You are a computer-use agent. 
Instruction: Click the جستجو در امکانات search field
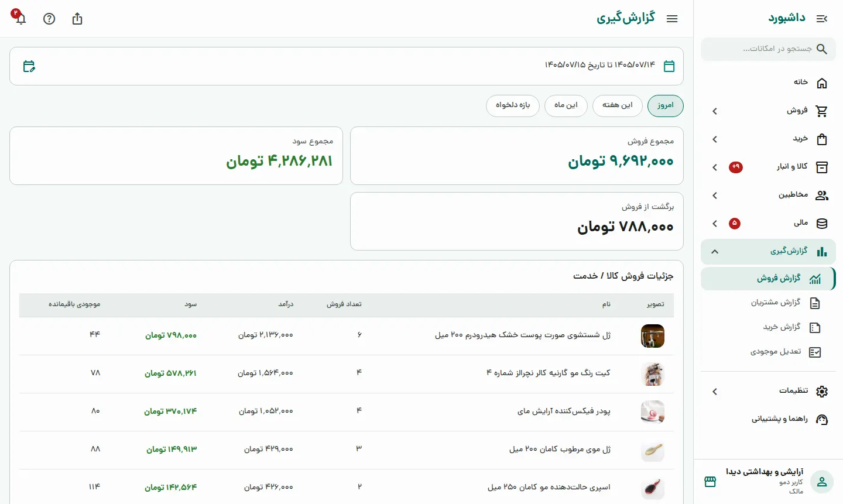pos(768,49)
